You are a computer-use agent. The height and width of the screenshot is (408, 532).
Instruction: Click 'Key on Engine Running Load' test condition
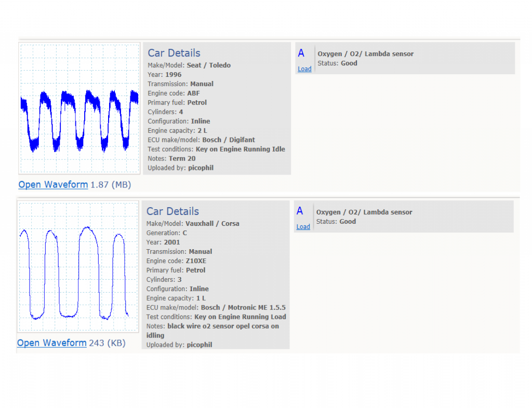(x=240, y=317)
